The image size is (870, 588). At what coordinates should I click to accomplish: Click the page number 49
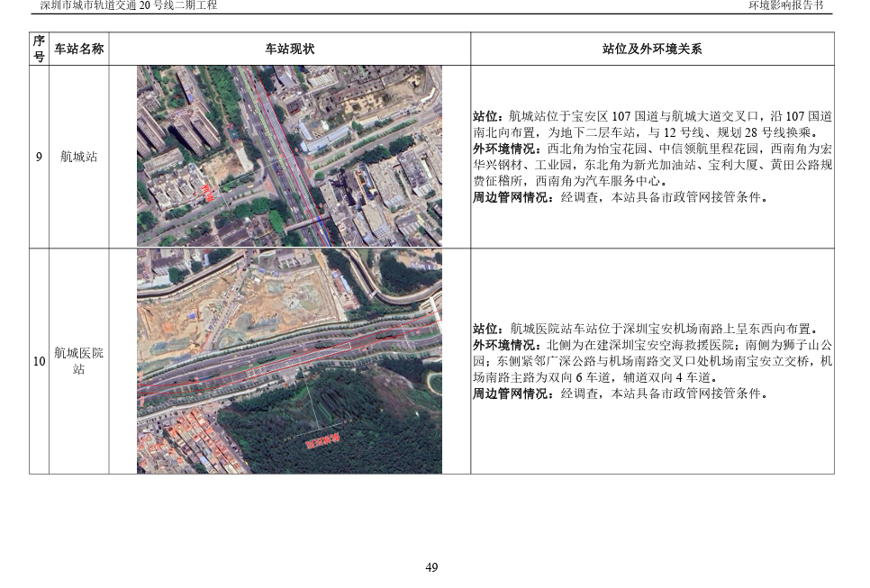431,567
